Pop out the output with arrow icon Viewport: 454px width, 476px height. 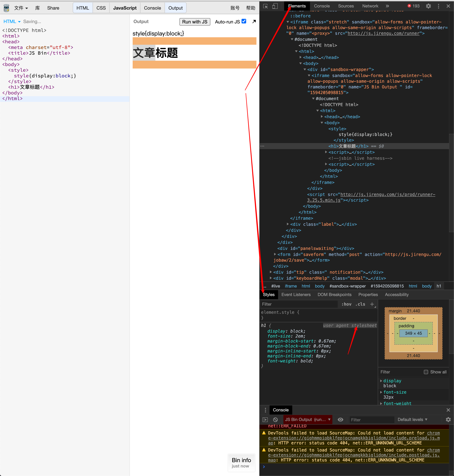coord(254,21)
